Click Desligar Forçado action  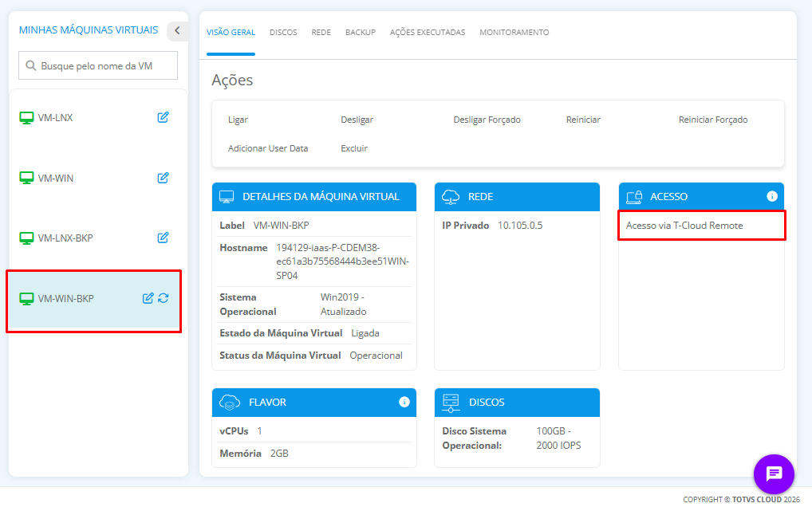(x=487, y=120)
